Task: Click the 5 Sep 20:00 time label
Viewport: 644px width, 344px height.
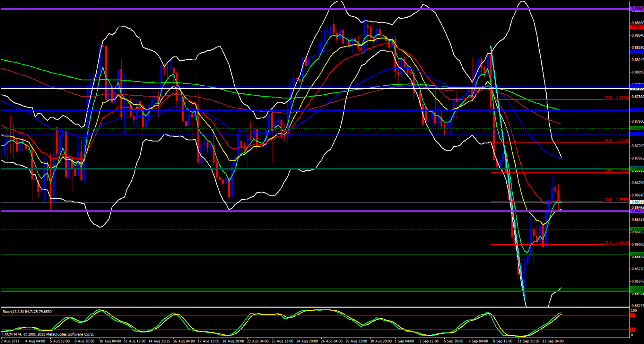Action: pyautogui.click(x=454, y=341)
